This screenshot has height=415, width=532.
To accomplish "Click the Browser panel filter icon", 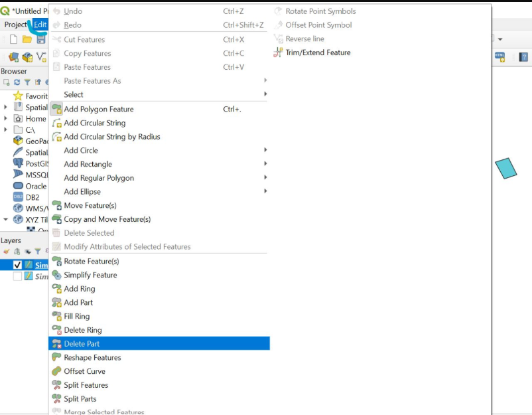I will pyautogui.click(x=27, y=80).
